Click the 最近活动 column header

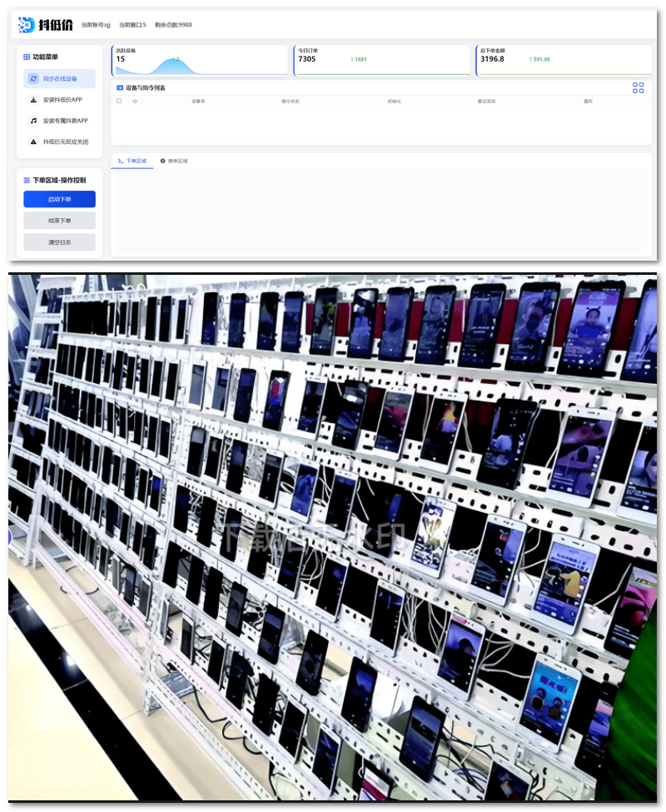486,102
